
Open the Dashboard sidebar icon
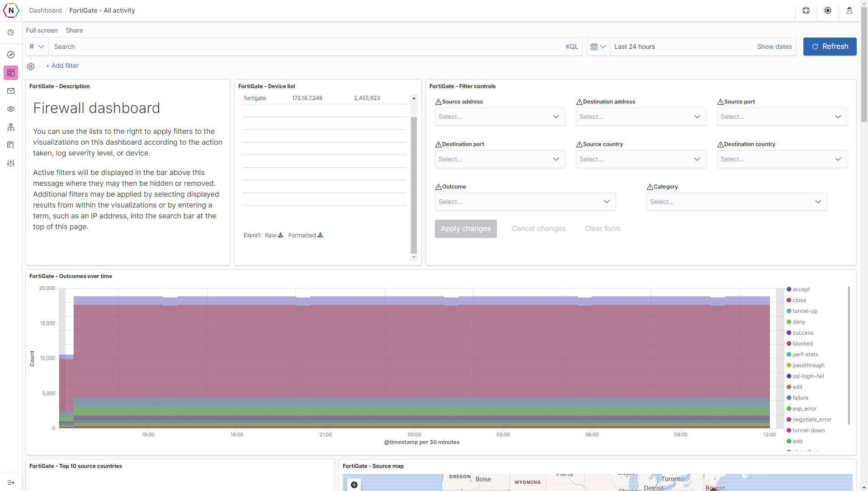click(11, 73)
